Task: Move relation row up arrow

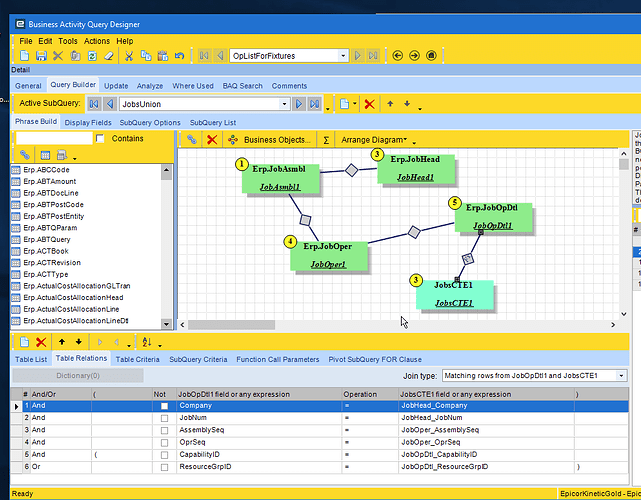Action: click(x=62, y=342)
